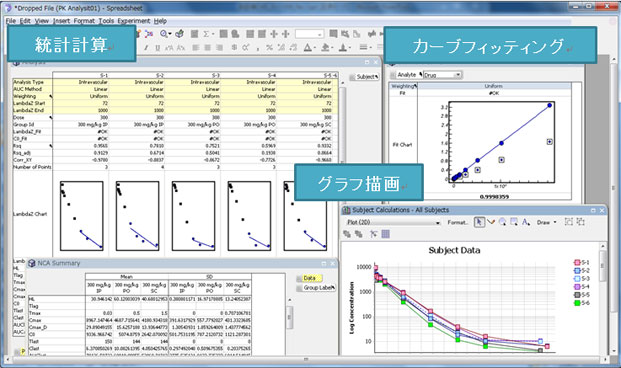Select the text annotation A tool
The height and width of the screenshot is (368, 621).
coord(526,222)
